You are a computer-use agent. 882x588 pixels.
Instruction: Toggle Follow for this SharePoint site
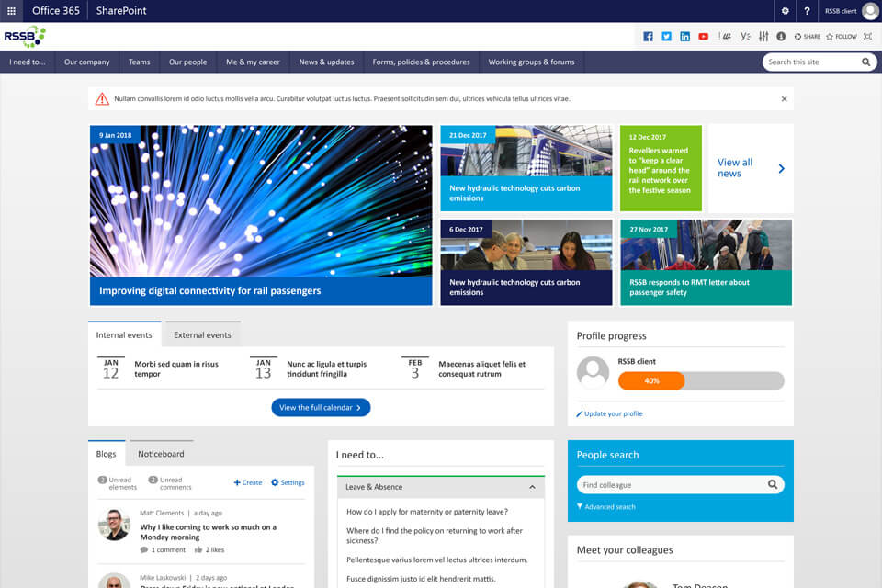841,37
